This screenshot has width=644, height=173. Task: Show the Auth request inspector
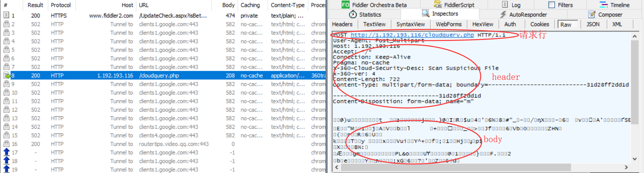[510, 24]
